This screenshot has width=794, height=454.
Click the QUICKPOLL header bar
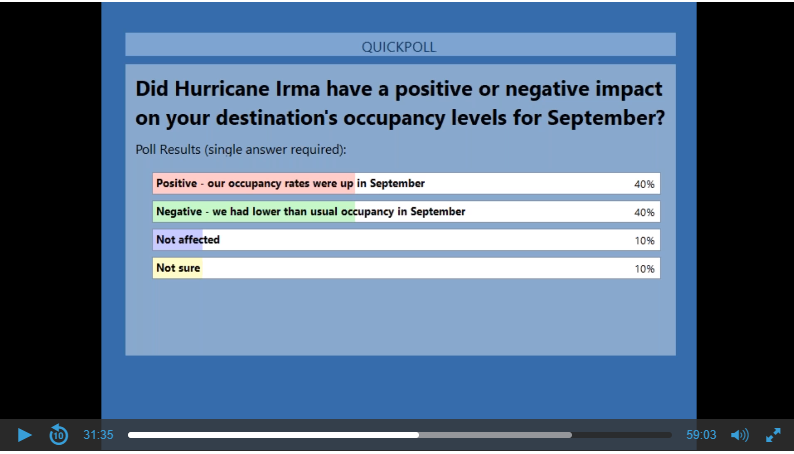click(x=399, y=46)
